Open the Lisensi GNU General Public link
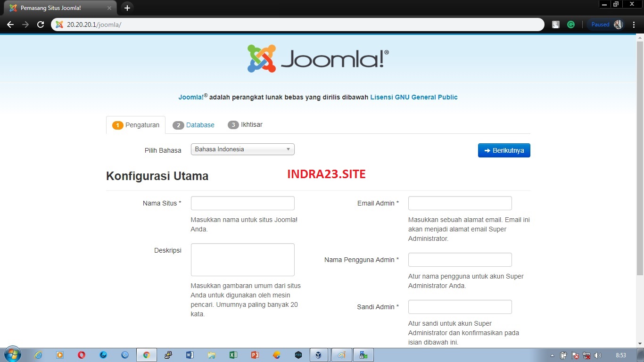 coord(413,97)
